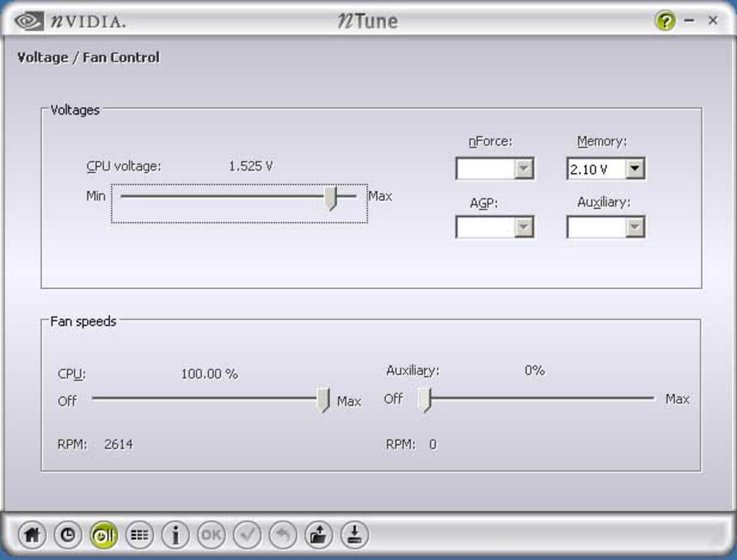Select the green Voltage/Fan Control icon
The image size is (737, 560).
103,535
